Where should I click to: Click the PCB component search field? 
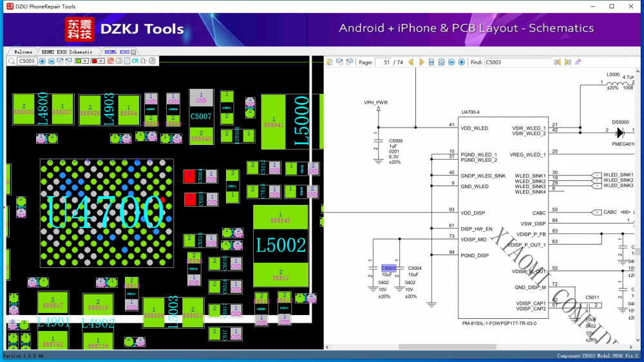(x=26, y=61)
